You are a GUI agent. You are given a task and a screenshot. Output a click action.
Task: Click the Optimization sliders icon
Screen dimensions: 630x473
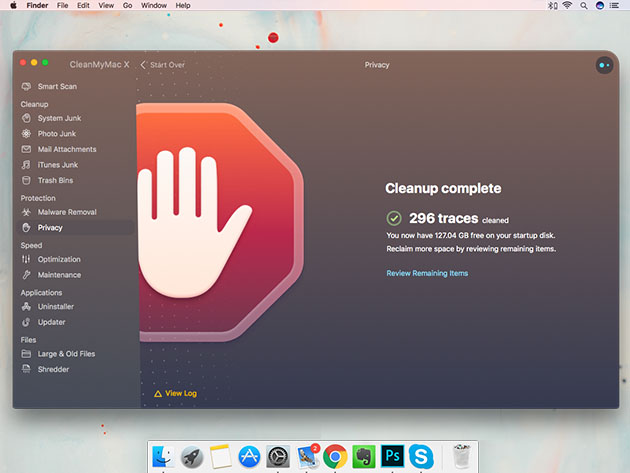[x=26, y=259]
